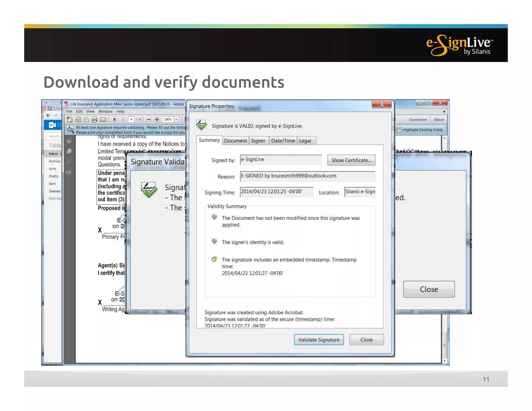Click the scrollbar up arrow in Adobe
The width and height of the screenshot is (532, 411).
pos(444,138)
